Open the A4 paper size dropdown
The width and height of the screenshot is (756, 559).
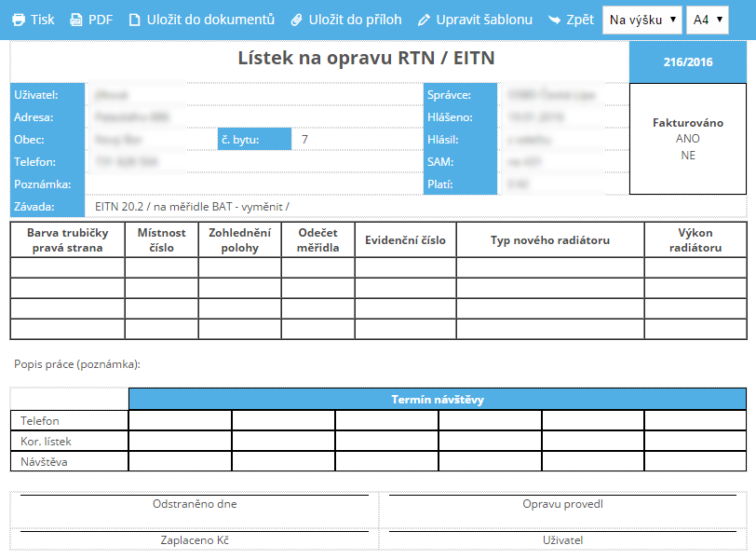708,20
